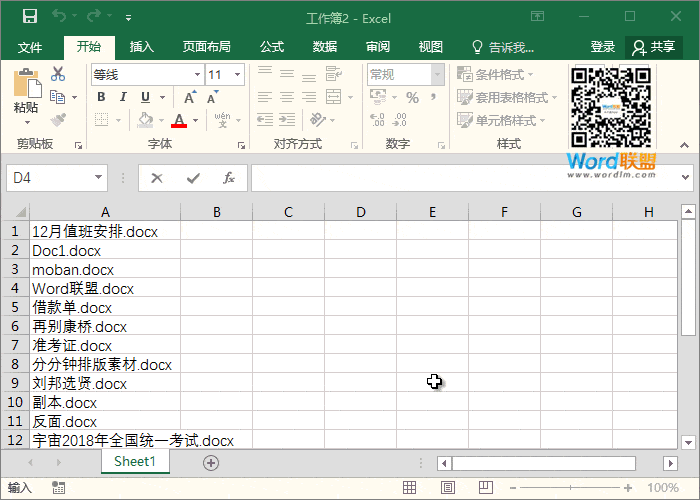The height and width of the screenshot is (500, 700).
Task: Expand the formula bar chevron
Action: point(685,177)
